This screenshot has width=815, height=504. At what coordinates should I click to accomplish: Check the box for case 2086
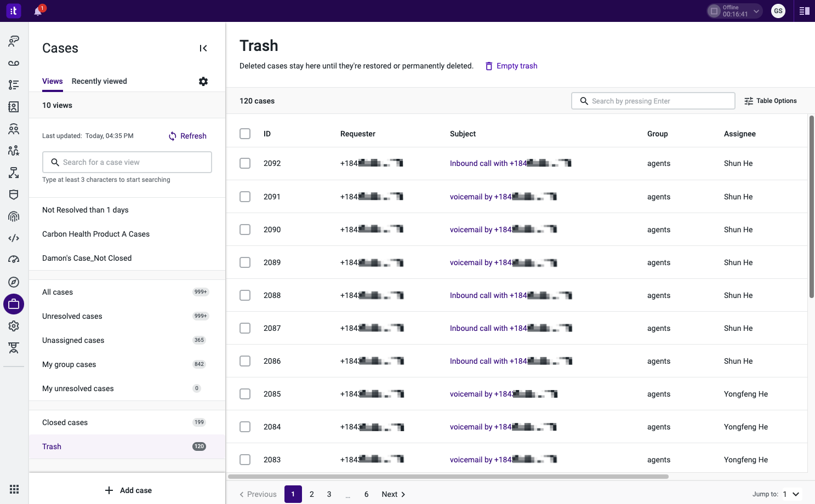(x=245, y=361)
